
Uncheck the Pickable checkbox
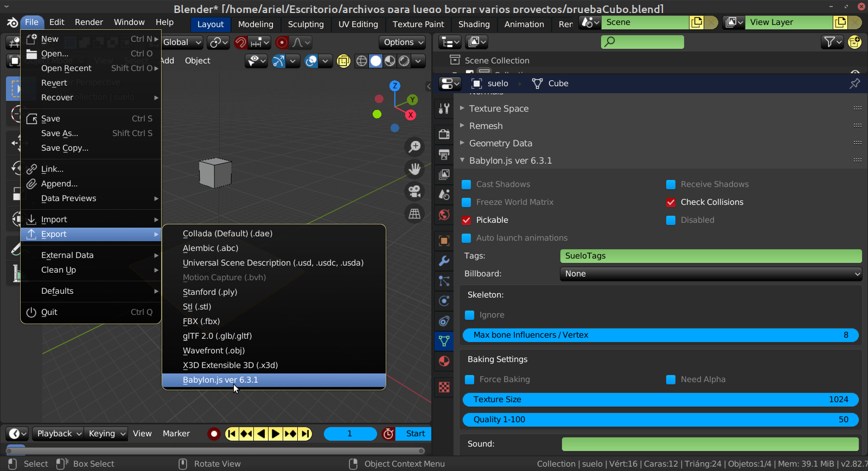point(466,220)
